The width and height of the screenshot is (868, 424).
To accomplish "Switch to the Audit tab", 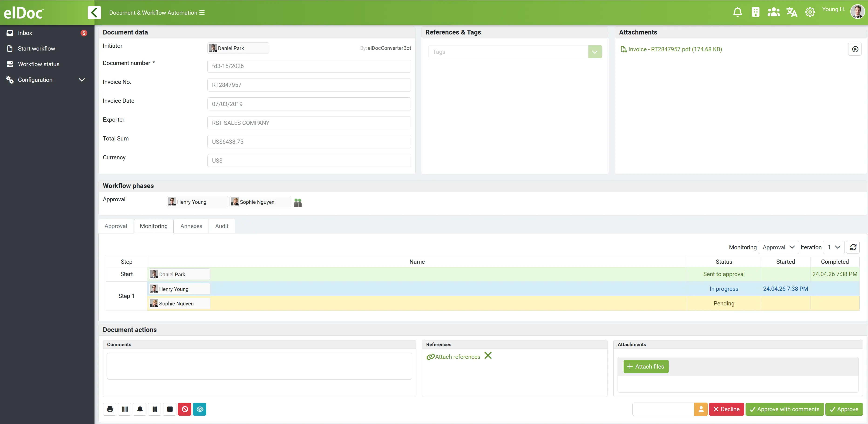I will click(222, 226).
